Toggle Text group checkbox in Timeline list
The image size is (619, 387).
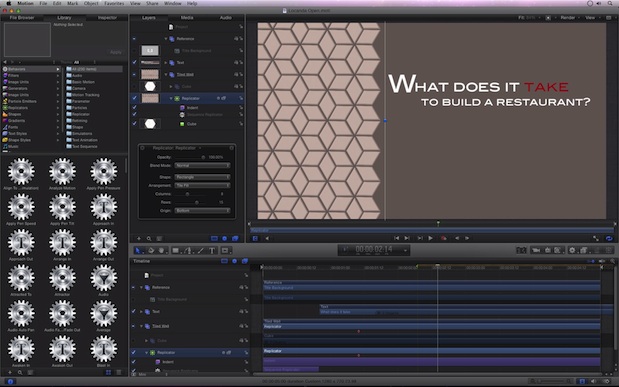[133, 312]
